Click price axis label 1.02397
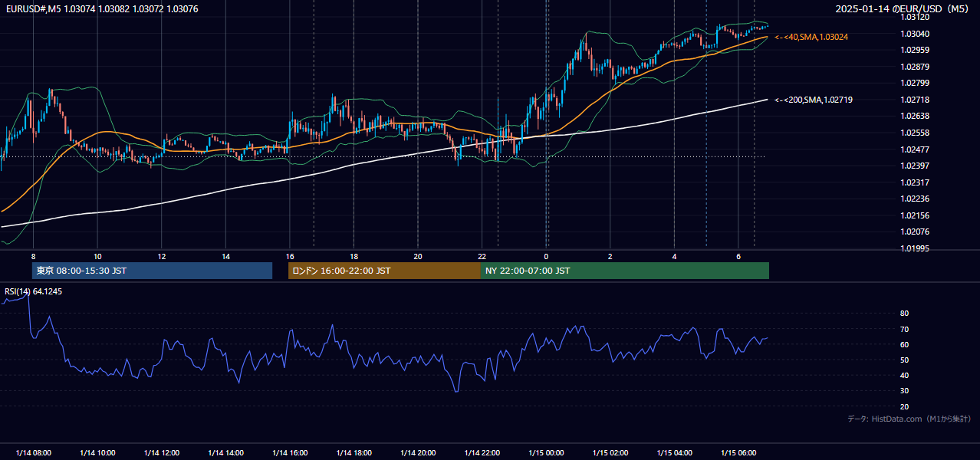 [x=915, y=166]
